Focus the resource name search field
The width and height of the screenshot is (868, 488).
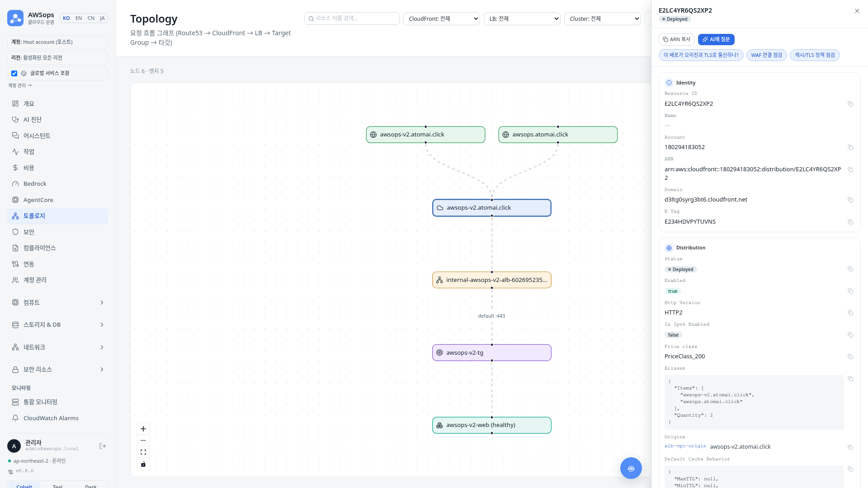[x=352, y=19]
